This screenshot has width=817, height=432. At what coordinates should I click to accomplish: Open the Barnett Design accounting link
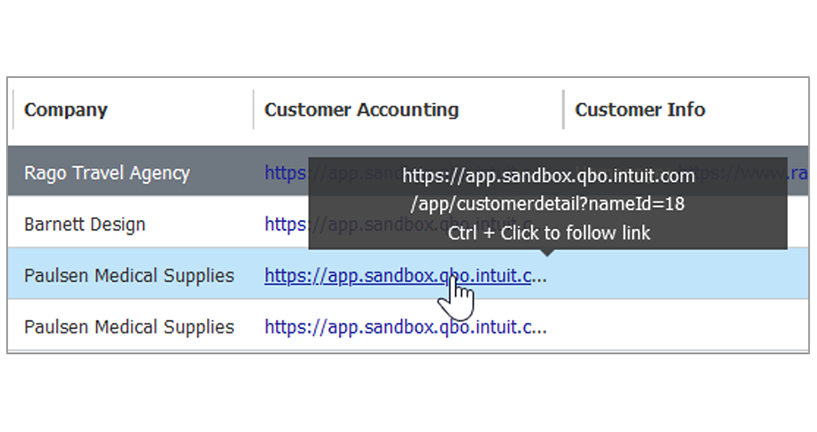285,224
